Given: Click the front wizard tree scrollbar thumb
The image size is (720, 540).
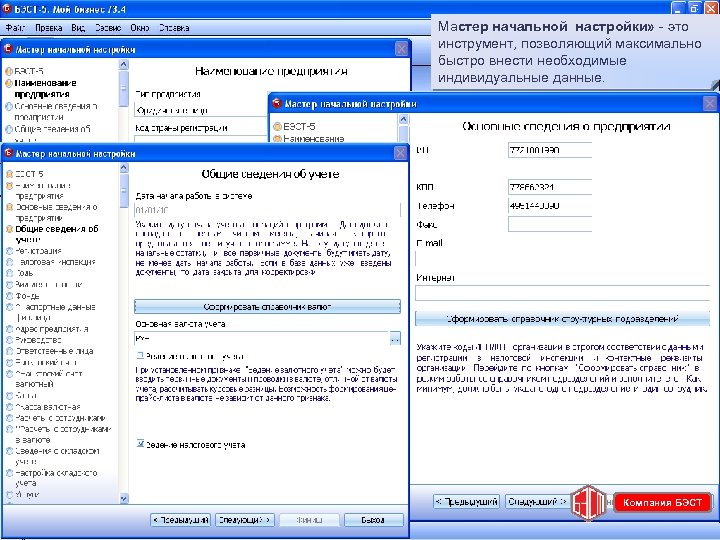Looking at the screenshot, I should pos(124,191).
